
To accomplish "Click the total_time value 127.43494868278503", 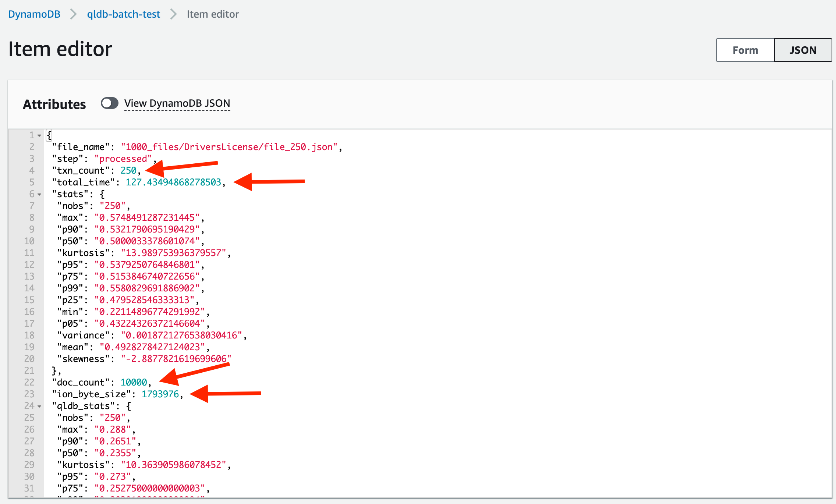I will tap(173, 182).
